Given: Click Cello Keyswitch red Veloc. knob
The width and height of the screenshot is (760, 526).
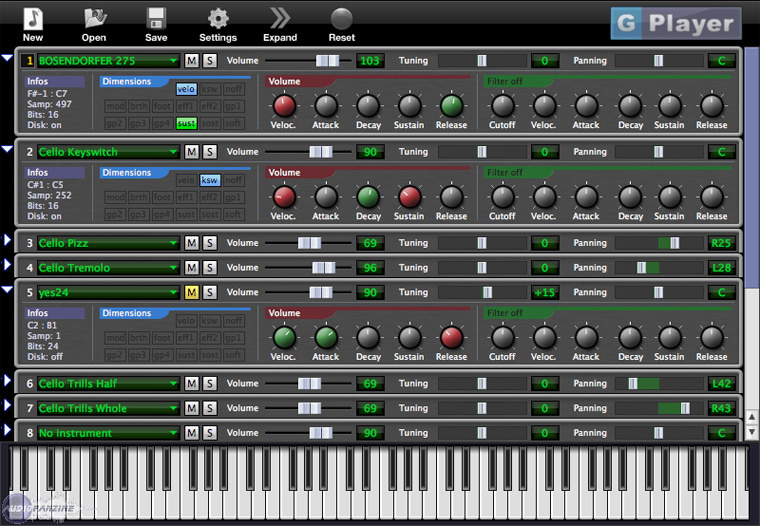Looking at the screenshot, I should [284, 197].
